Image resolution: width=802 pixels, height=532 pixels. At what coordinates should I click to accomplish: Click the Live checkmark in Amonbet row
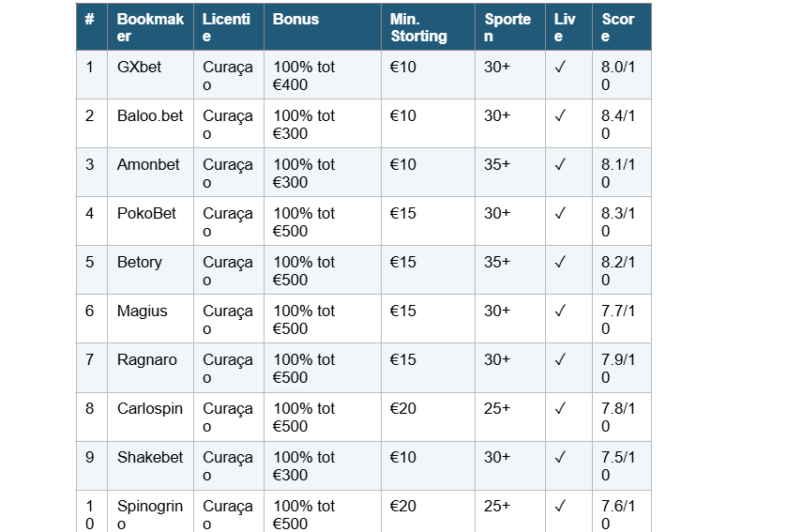560,164
